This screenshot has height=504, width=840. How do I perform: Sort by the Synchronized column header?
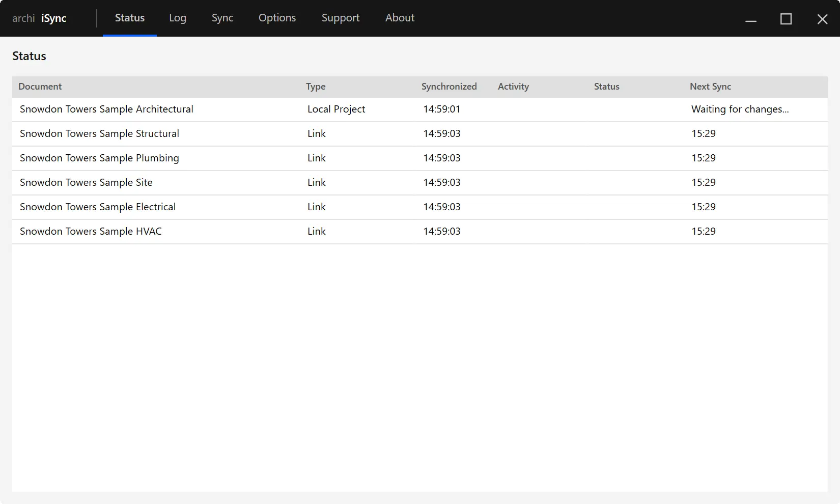click(x=449, y=87)
